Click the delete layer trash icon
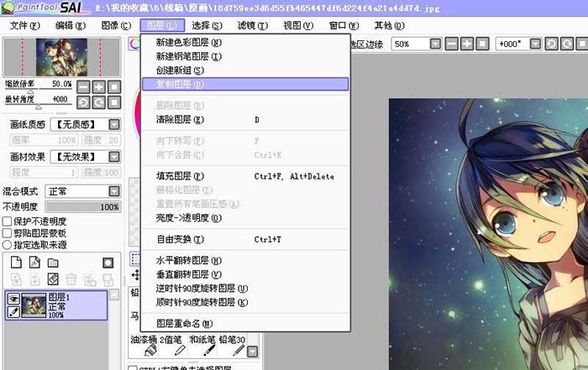 tap(71, 279)
